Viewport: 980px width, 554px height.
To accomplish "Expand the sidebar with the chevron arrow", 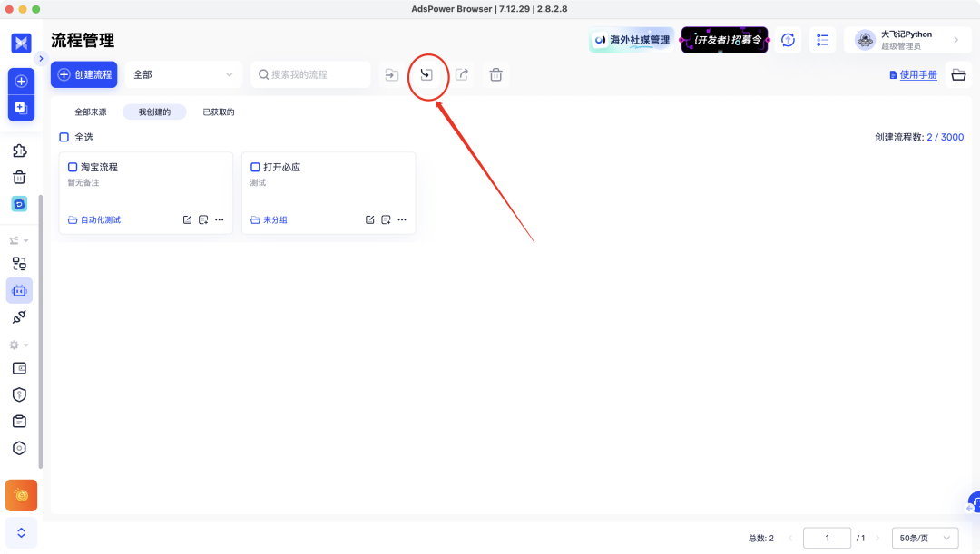I will [41, 59].
